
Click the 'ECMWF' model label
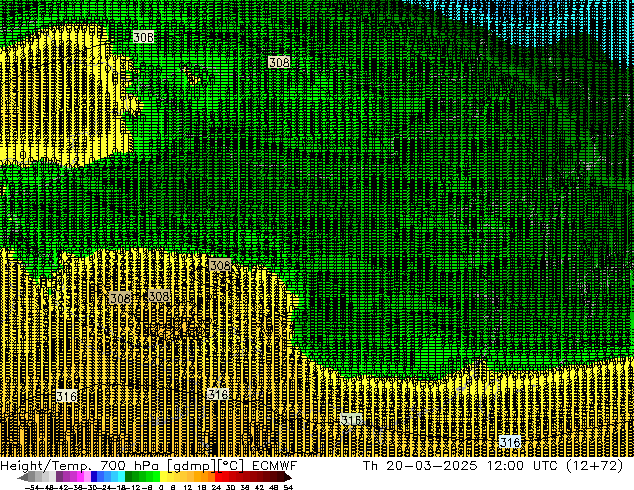(x=275, y=466)
